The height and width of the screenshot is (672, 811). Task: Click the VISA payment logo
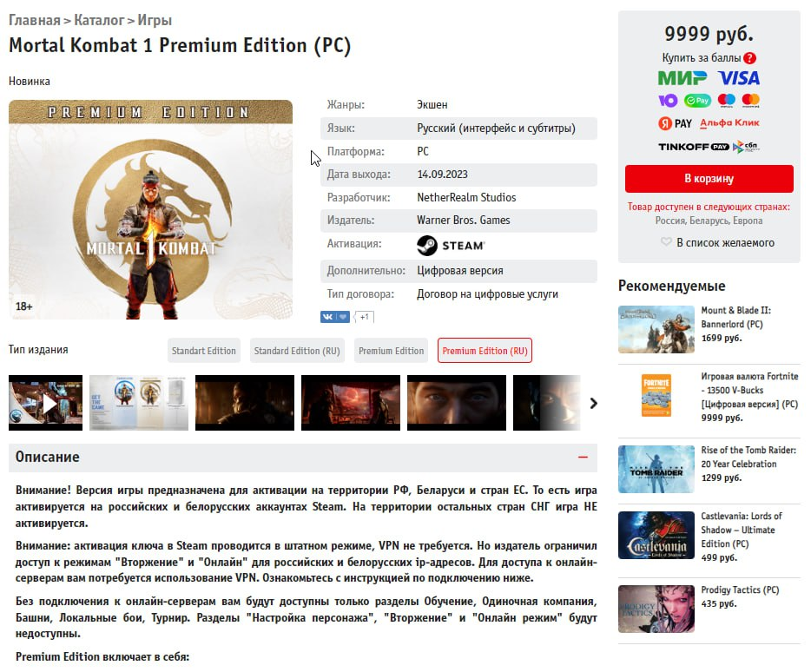pyautogui.click(x=739, y=78)
